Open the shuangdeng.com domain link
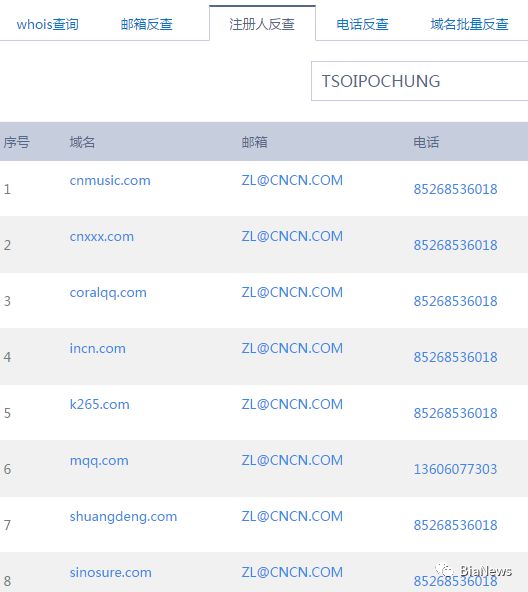 click(x=123, y=516)
